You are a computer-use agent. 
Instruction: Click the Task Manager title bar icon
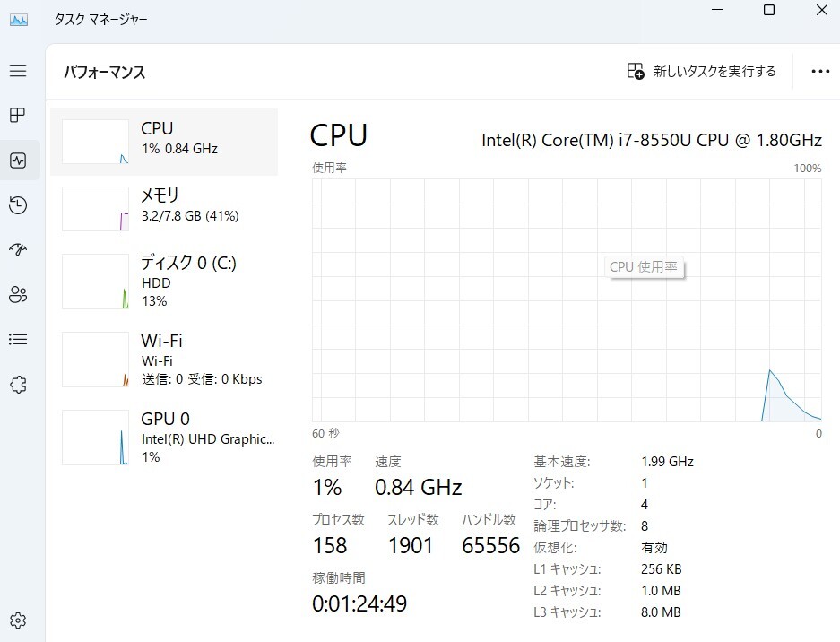[x=19, y=19]
